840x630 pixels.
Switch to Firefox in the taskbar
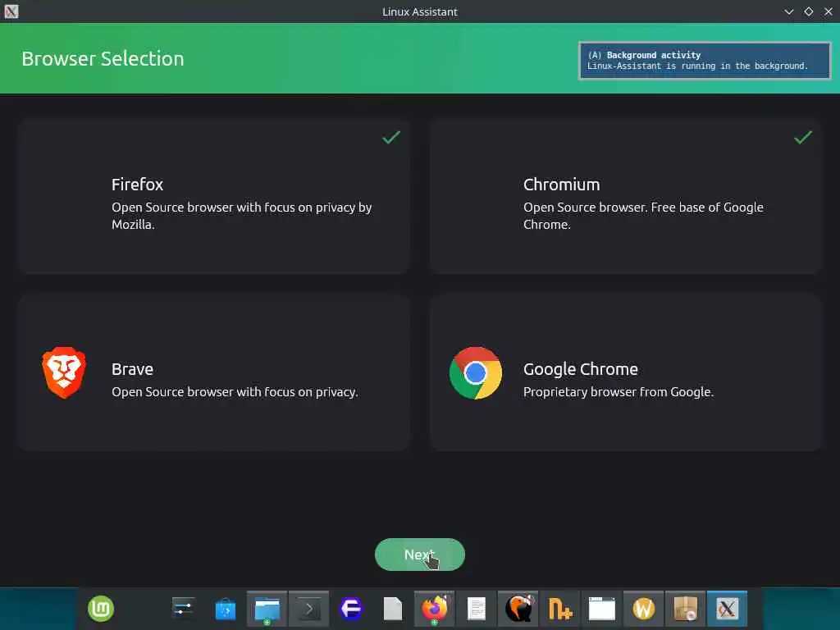pos(435,609)
